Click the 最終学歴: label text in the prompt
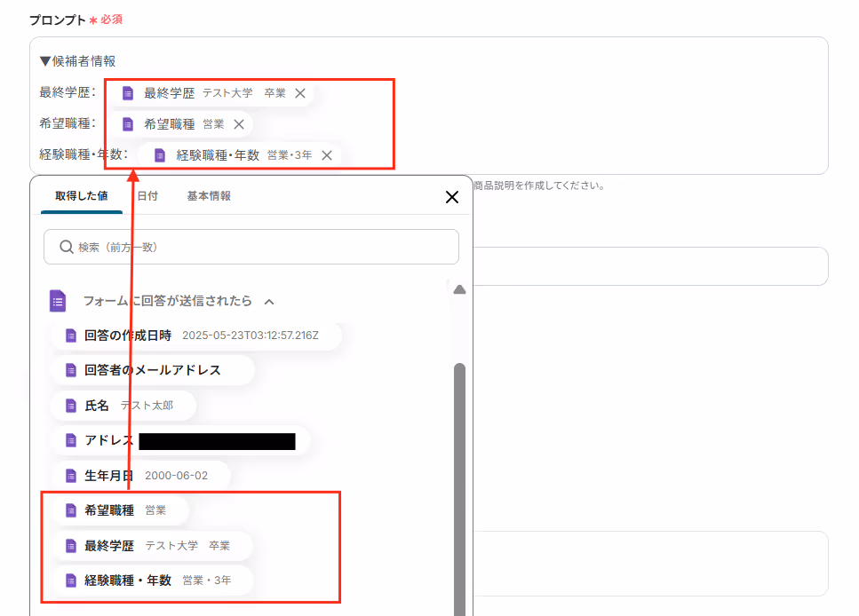859x616 pixels. pos(68,92)
